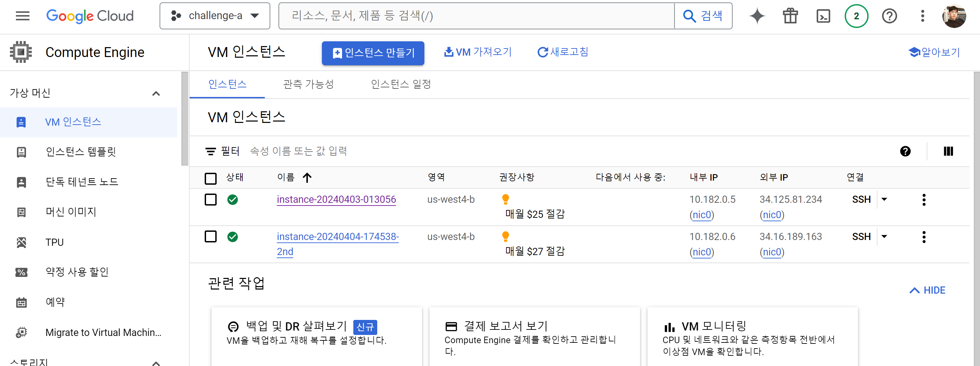Click 새로고침 to refresh the list
Screen dimensions: 980x366
tap(563, 52)
